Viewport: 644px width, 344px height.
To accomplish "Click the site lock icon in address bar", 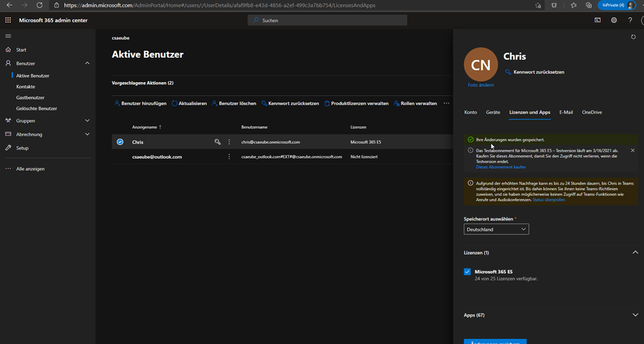I will (57, 5).
